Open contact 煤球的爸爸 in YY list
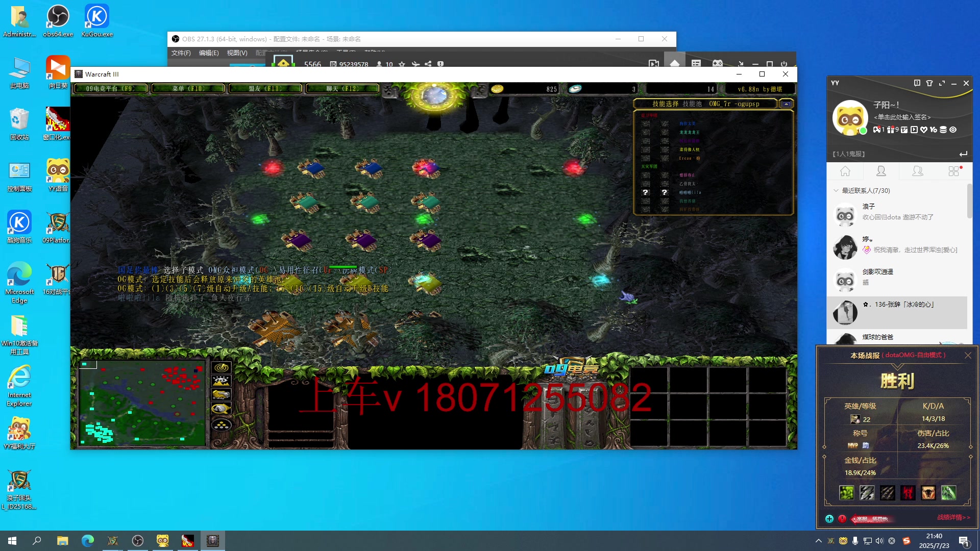This screenshot has height=551, width=980. pos(897,337)
